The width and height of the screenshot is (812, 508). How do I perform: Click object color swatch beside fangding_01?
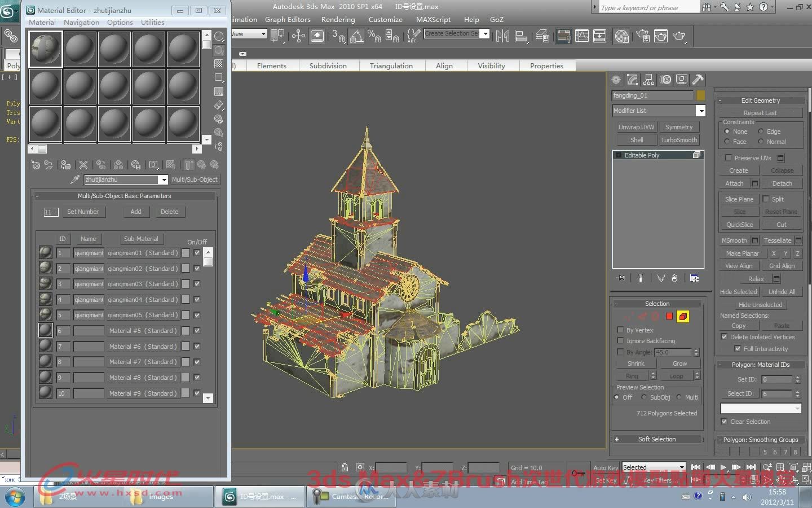click(x=700, y=95)
